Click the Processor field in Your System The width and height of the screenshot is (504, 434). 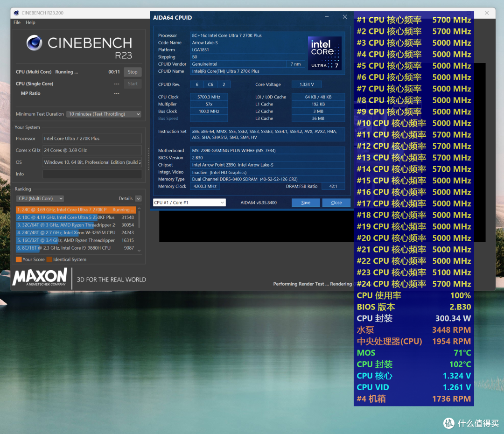[x=92, y=139]
